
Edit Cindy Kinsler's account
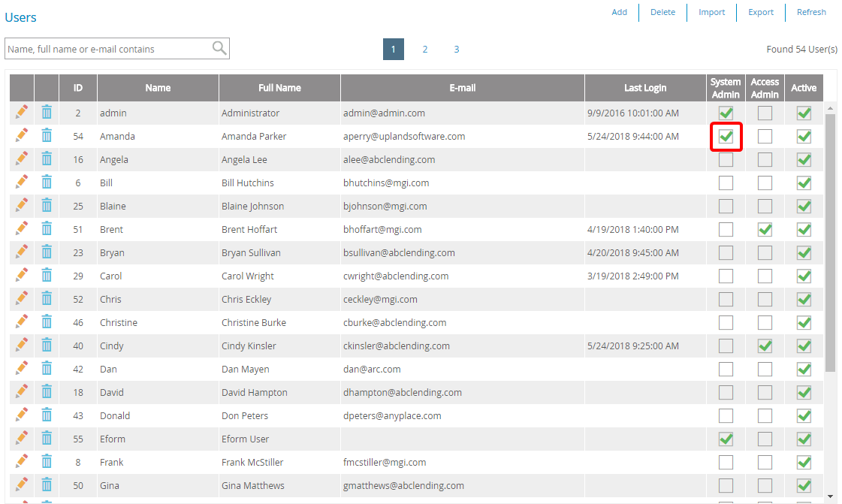[x=22, y=345]
